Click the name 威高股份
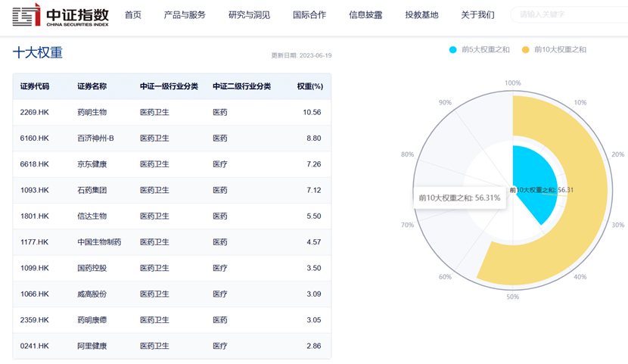 (x=92, y=294)
